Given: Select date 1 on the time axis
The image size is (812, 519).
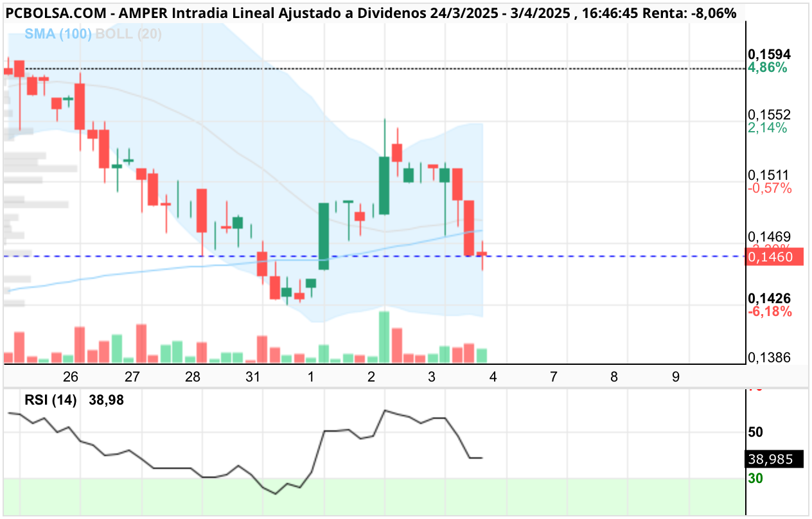Looking at the screenshot, I should [311, 377].
